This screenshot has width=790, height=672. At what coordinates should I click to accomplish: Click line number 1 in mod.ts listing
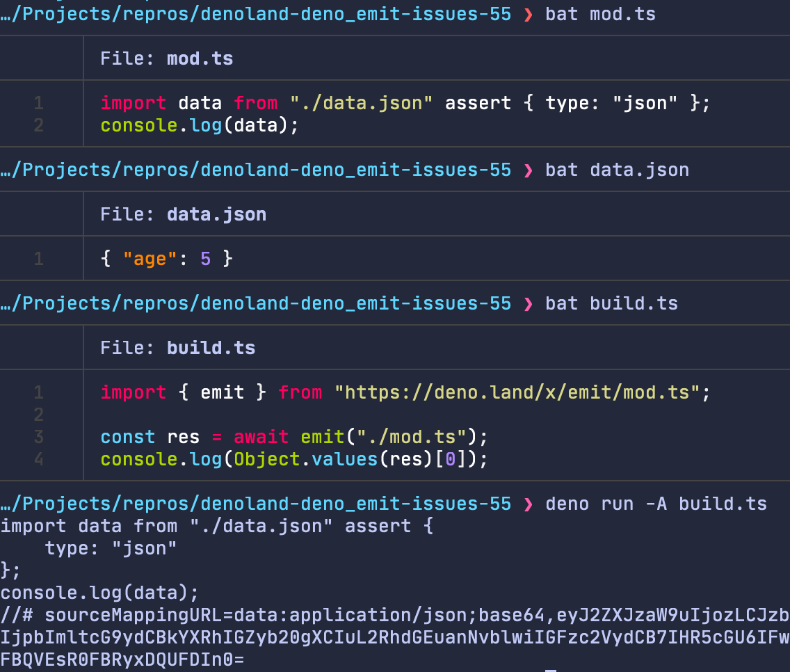coord(38,102)
